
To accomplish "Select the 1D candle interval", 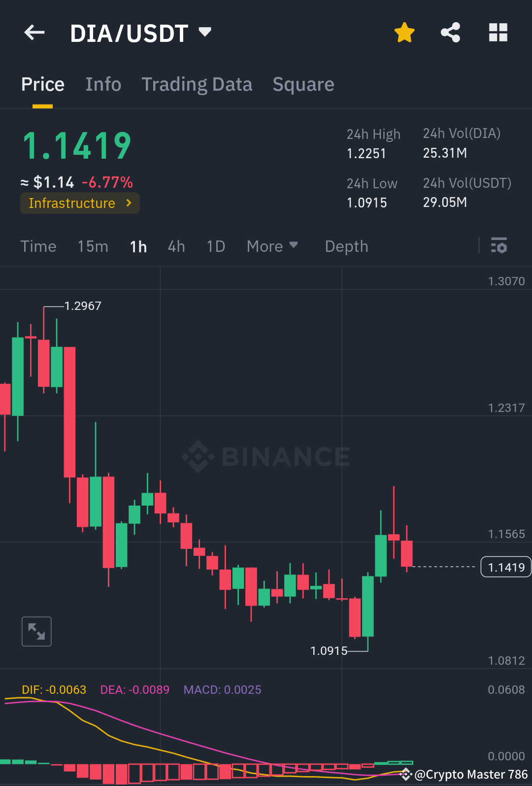I will 215,246.
